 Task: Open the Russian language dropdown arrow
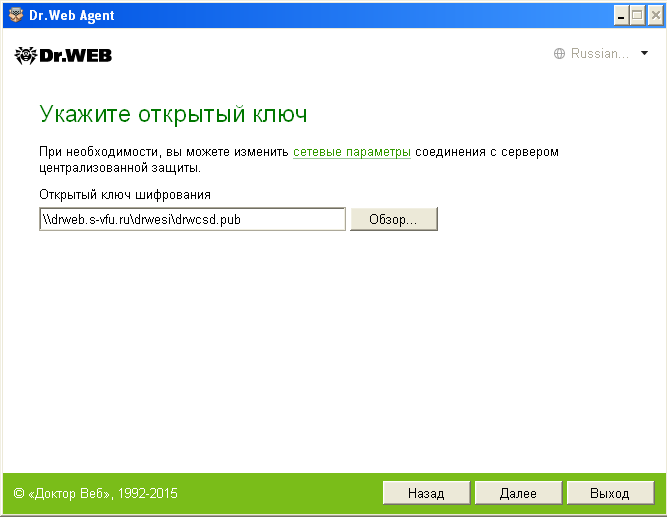644,53
